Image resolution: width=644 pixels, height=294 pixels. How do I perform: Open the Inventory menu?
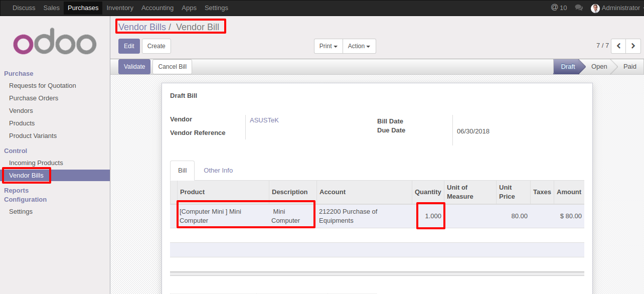120,8
